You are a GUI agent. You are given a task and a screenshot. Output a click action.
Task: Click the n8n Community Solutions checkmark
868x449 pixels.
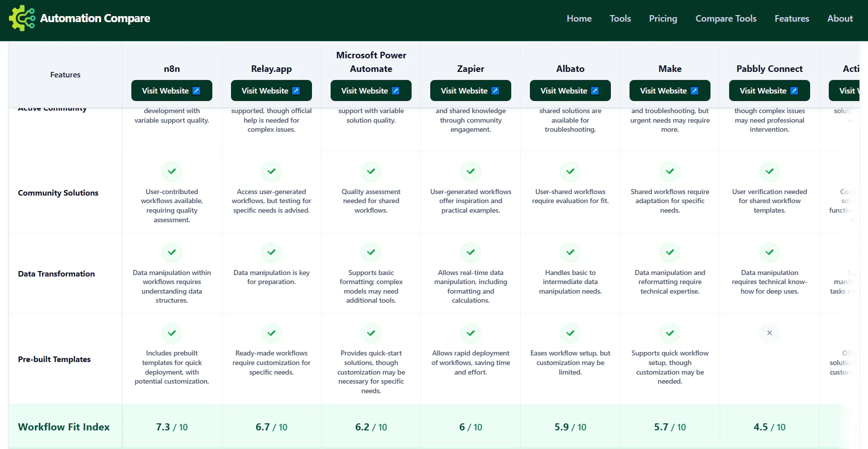pos(172,171)
